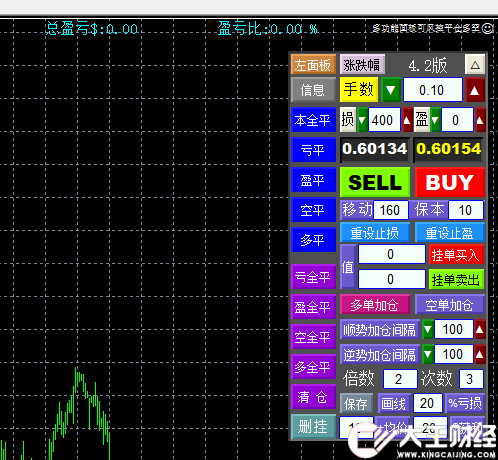This screenshot has height=460, width=498.
Task: Increase 逆势加仓间隔 with red arrow
Action: 480,354
